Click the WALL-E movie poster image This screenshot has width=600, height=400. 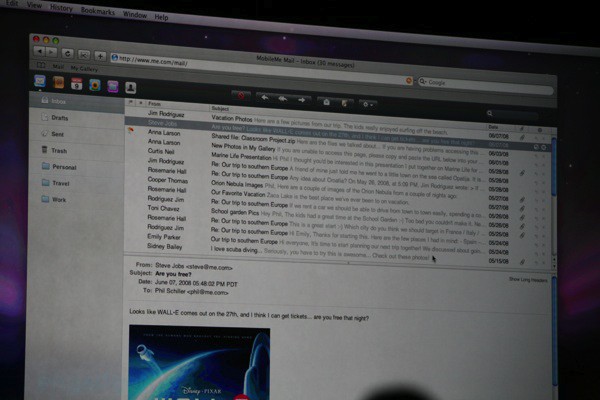pyautogui.click(x=199, y=363)
